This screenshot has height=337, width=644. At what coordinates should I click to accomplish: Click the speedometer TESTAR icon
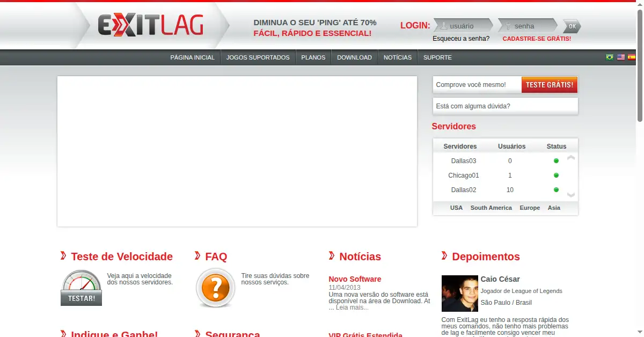(x=81, y=288)
